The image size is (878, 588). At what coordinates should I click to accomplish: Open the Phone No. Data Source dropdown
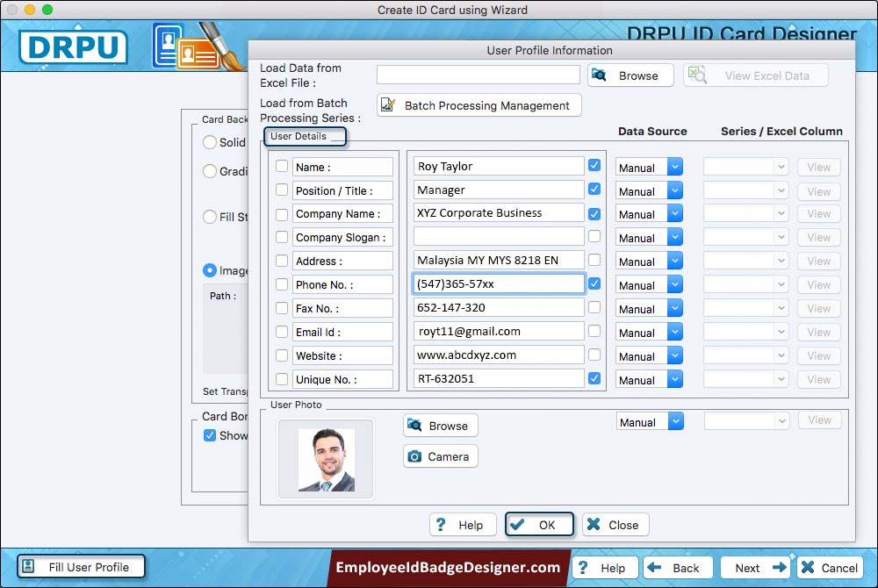click(649, 284)
